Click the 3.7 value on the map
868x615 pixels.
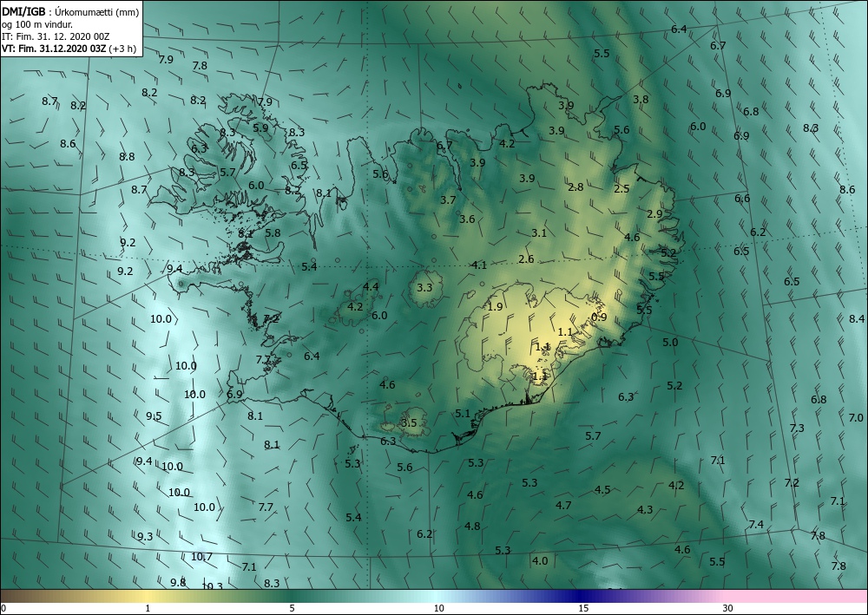[x=447, y=200]
